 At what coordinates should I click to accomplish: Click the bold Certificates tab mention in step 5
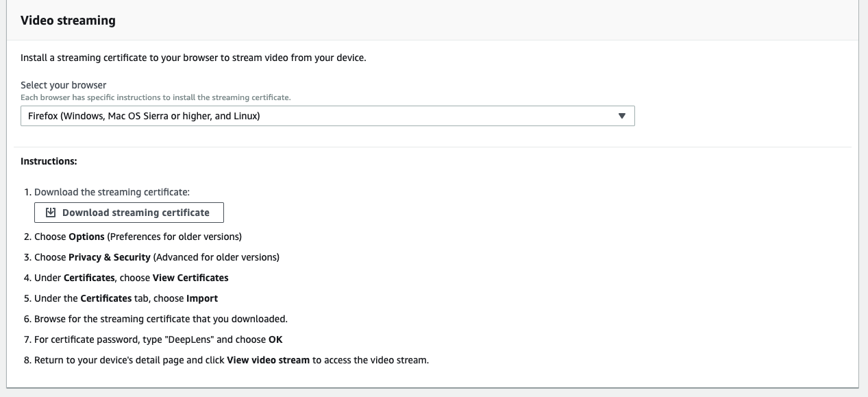(106, 298)
